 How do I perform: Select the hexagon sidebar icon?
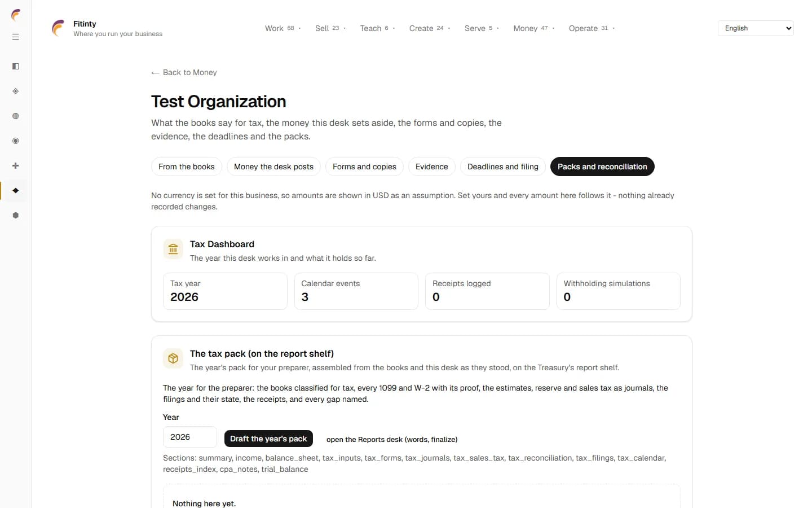[x=16, y=216]
